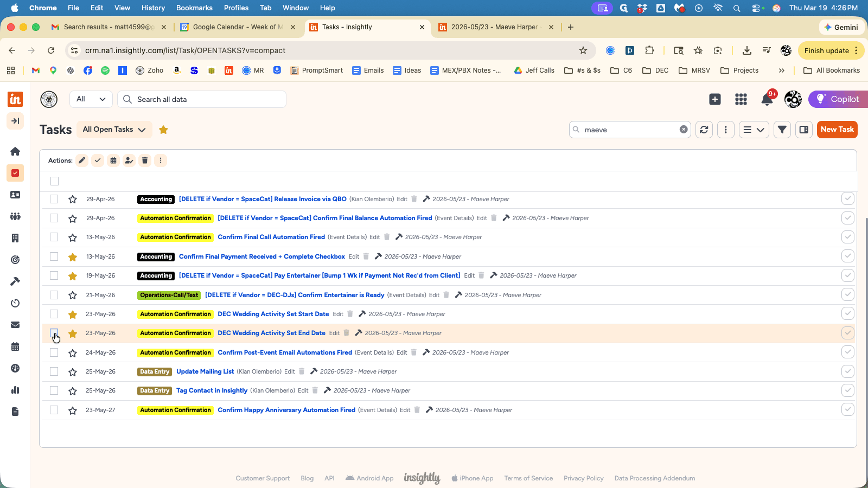Toggle the side panel layout icon

(804, 130)
